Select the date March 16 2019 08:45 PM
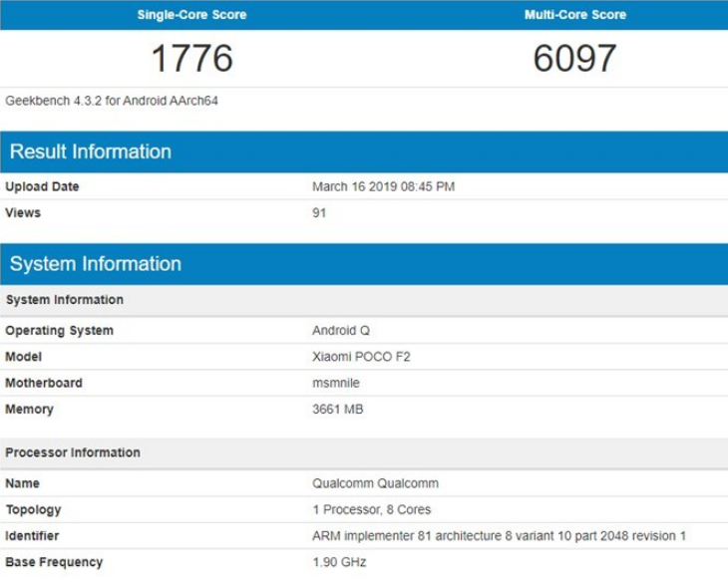The width and height of the screenshot is (728, 585). point(384,186)
